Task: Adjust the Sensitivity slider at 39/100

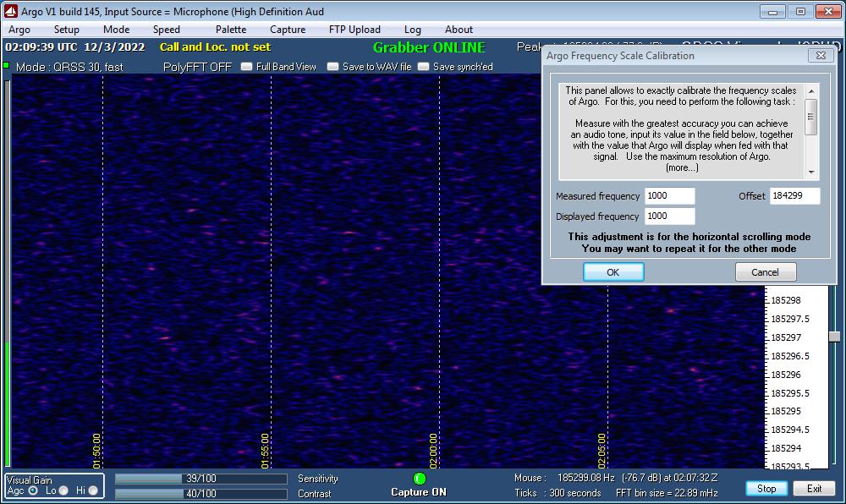Action: pyautogui.click(x=201, y=479)
